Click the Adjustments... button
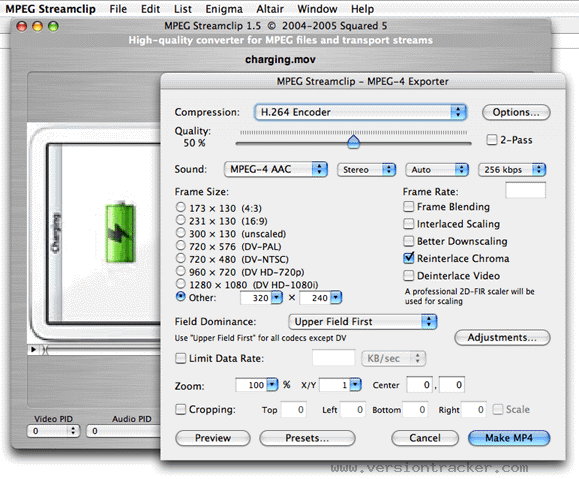Image resolution: width=579 pixels, height=479 pixels. tap(502, 338)
